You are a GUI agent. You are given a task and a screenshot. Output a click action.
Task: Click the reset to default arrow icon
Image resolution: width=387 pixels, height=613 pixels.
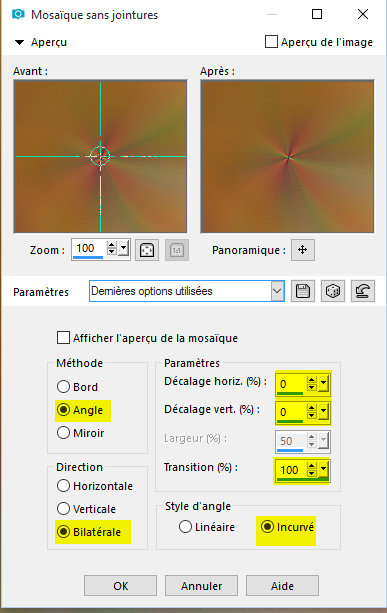[x=363, y=291]
